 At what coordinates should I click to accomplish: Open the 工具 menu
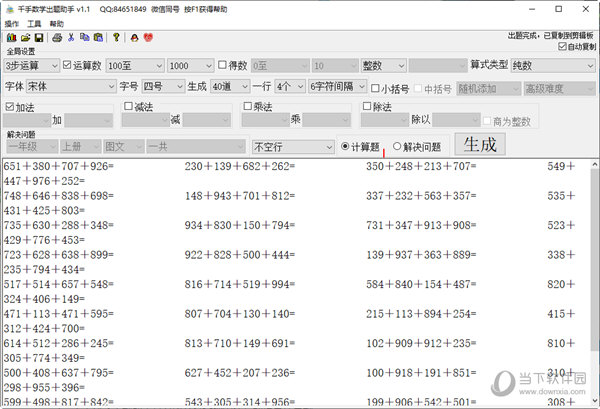[34, 24]
